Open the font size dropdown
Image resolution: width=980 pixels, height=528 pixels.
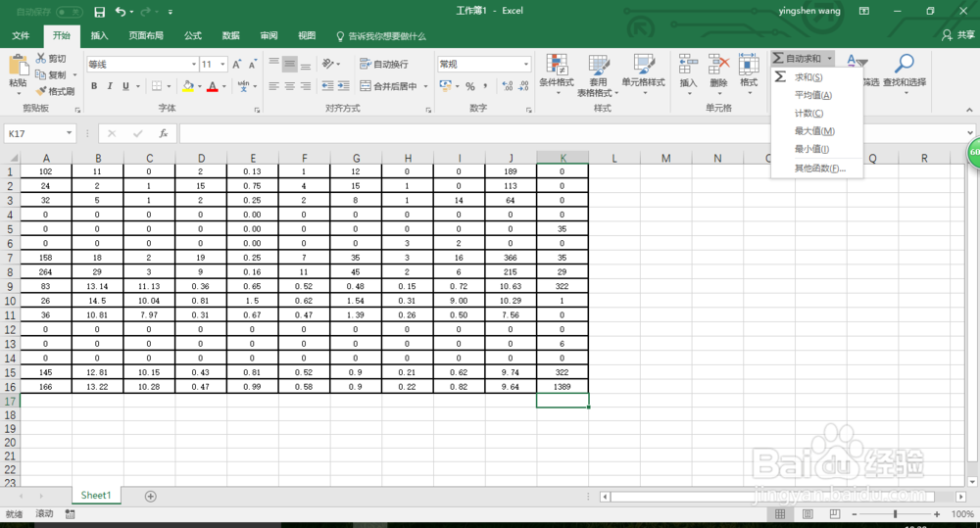click(222, 65)
